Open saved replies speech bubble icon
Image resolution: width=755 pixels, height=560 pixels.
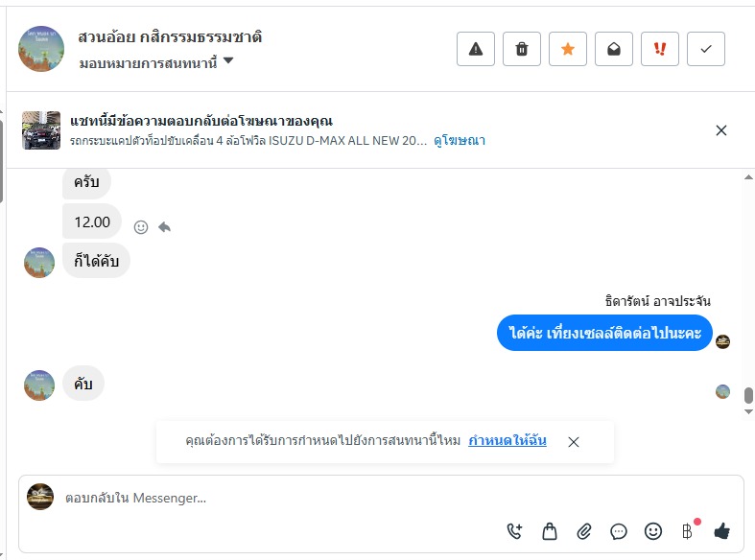[x=619, y=531]
